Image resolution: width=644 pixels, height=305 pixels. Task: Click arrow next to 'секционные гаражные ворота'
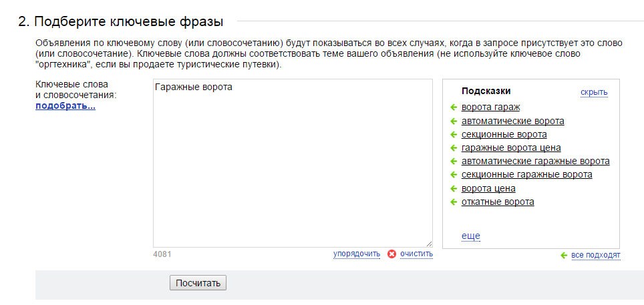pos(454,174)
